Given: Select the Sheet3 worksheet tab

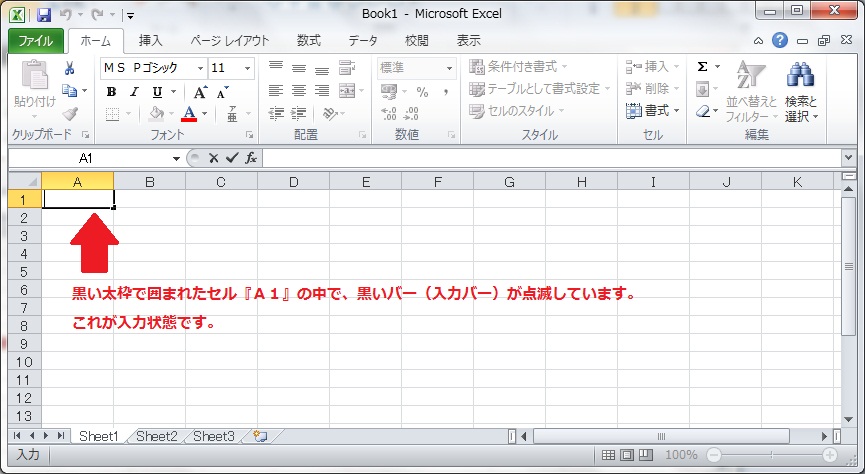Looking at the screenshot, I should point(214,436).
